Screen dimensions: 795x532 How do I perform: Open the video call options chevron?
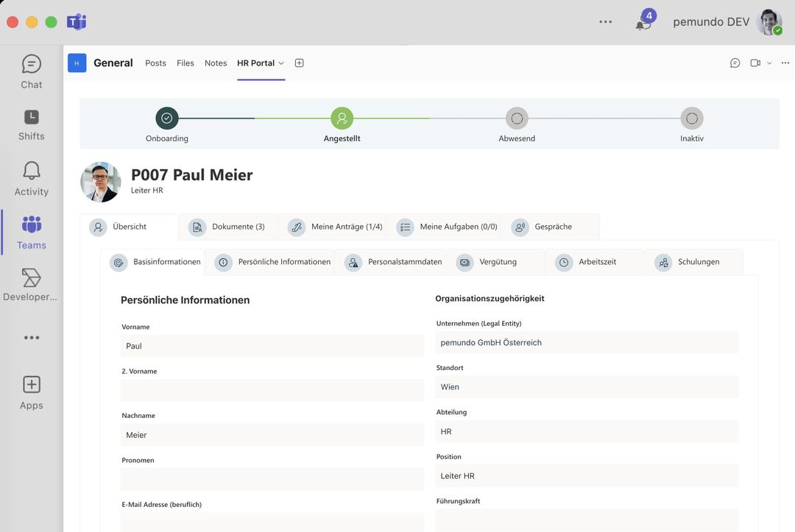768,63
